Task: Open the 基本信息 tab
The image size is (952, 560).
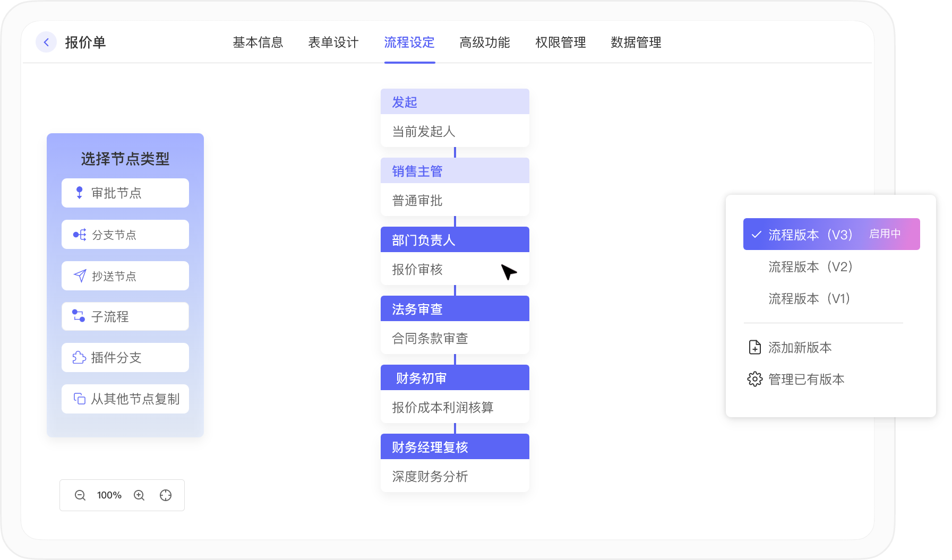Action: tap(258, 42)
